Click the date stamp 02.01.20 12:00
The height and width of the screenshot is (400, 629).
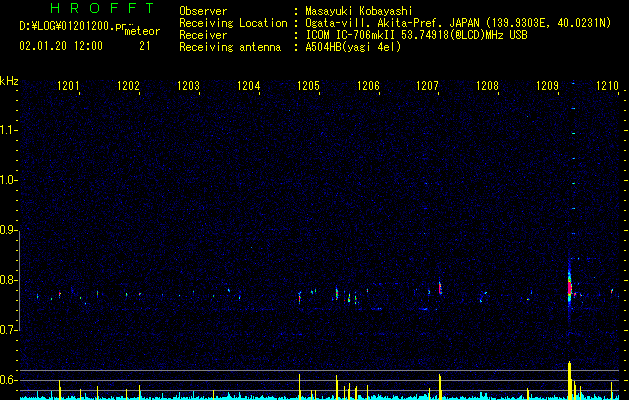(x=61, y=46)
